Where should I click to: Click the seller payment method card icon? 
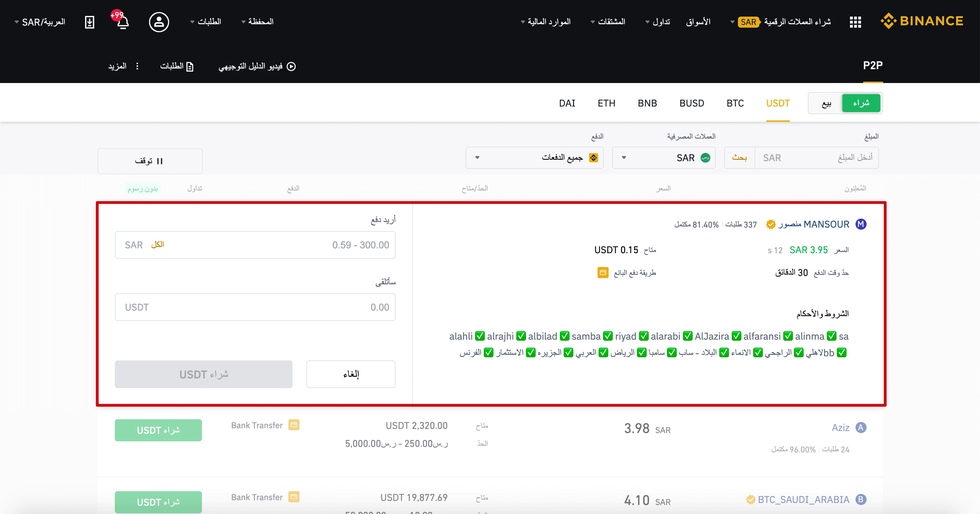(x=603, y=273)
